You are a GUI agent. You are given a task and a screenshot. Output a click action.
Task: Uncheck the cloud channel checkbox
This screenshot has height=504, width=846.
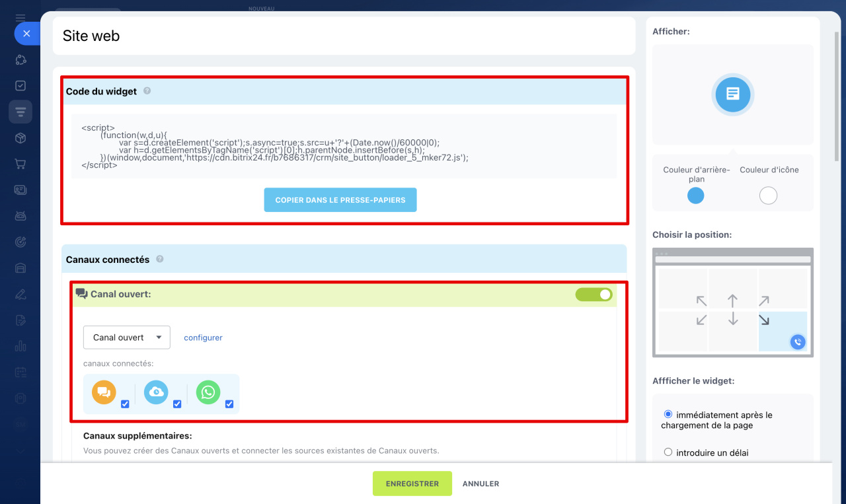pos(177,404)
